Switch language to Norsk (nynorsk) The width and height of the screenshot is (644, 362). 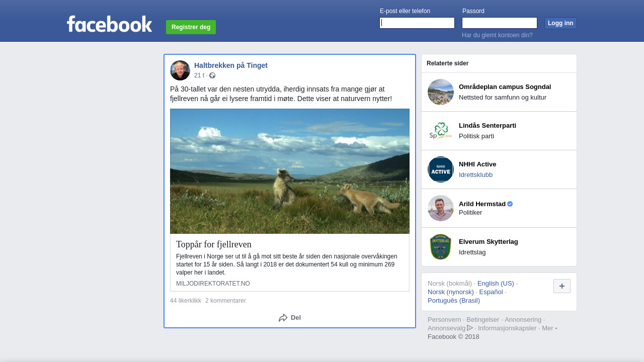451,292
